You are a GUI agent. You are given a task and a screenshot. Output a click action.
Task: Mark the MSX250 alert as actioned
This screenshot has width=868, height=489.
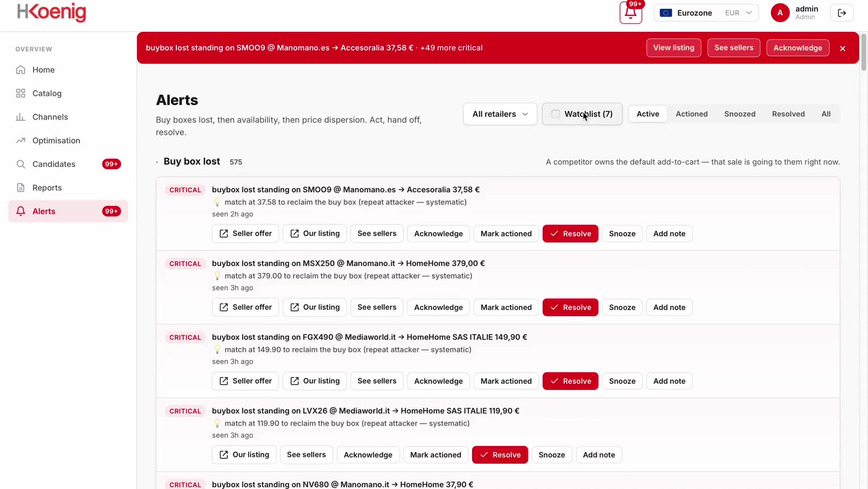(x=506, y=307)
